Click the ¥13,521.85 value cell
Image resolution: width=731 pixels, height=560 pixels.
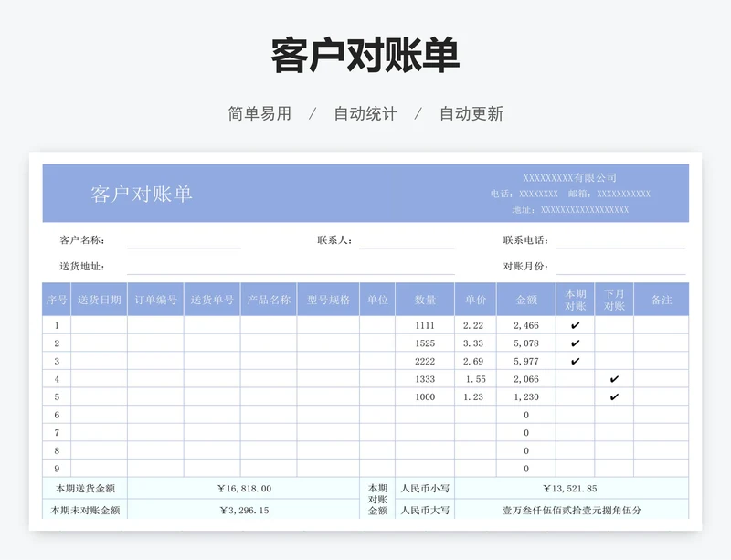(572, 488)
